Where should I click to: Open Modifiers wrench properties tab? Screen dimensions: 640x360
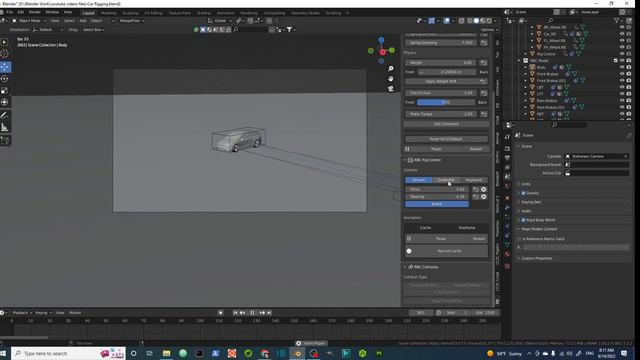point(507,207)
